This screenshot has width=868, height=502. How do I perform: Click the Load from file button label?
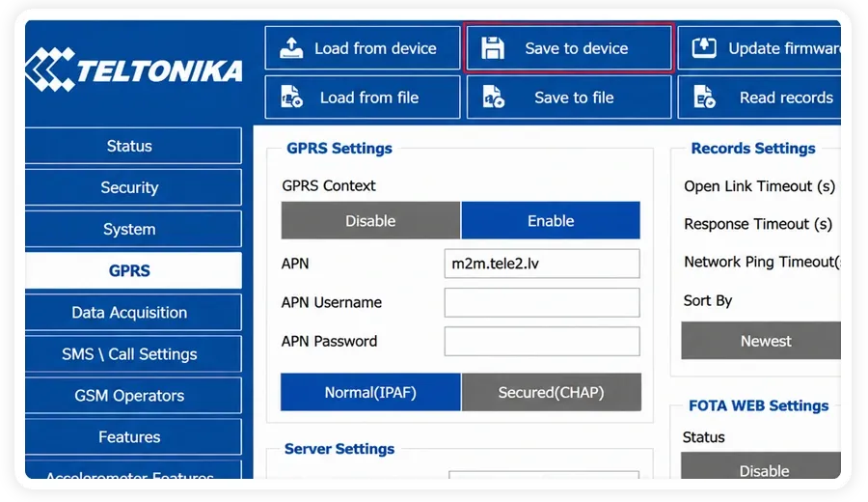pos(369,98)
